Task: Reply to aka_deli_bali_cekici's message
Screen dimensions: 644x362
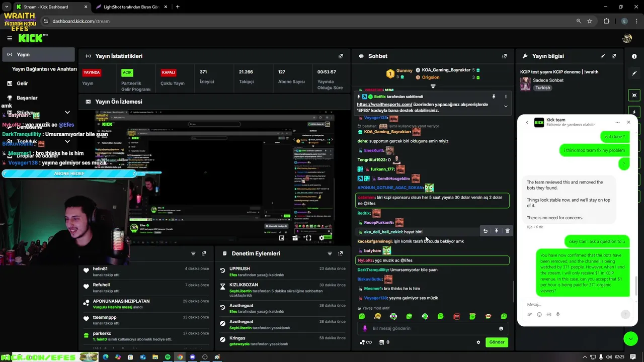Action: [x=486, y=231]
